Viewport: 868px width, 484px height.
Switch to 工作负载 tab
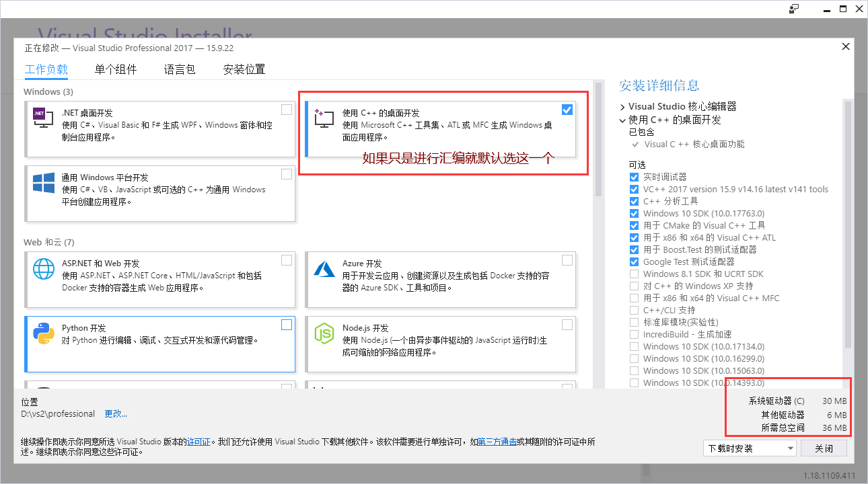[x=46, y=69]
